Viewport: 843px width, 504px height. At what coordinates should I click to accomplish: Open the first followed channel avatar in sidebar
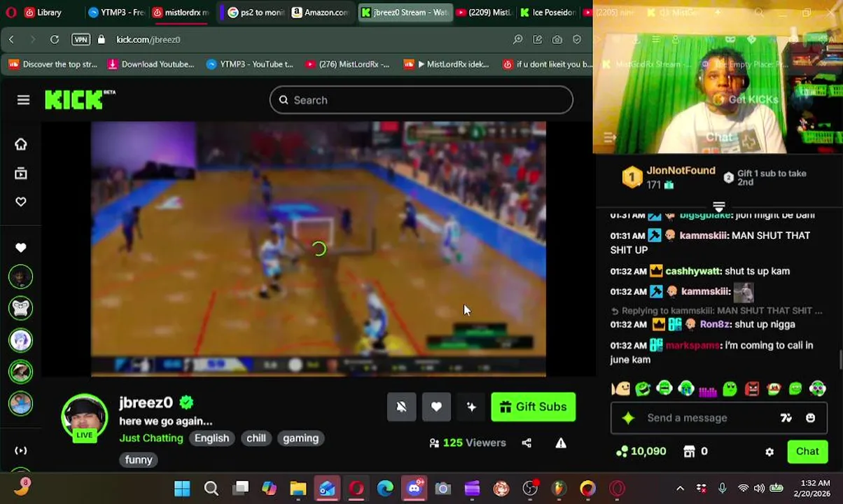pyautogui.click(x=21, y=276)
